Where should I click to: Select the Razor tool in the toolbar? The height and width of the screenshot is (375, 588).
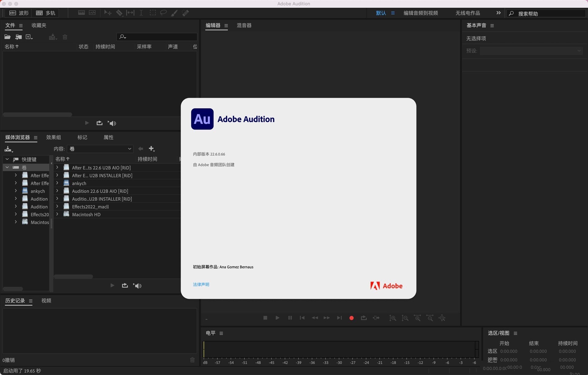(x=119, y=13)
